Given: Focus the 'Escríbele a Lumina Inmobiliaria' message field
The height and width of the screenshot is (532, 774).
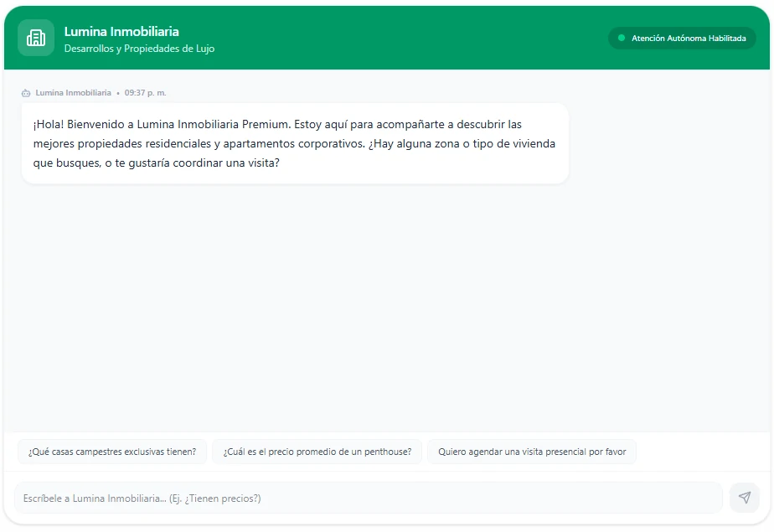Looking at the screenshot, I should point(369,498).
